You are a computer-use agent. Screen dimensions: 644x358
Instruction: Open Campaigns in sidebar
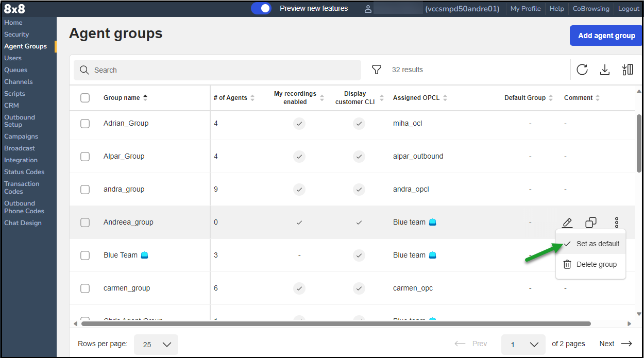[x=21, y=137]
